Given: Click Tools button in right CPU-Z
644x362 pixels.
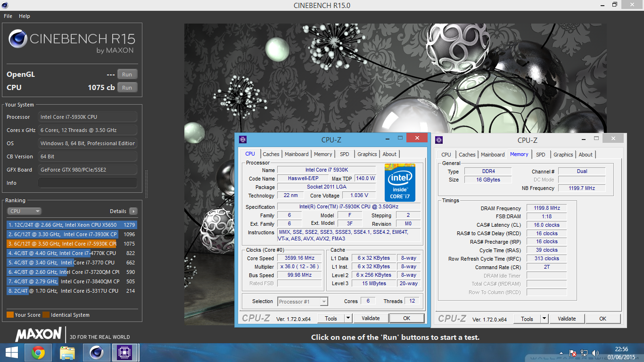Looking at the screenshot, I should click(x=527, y=319).
